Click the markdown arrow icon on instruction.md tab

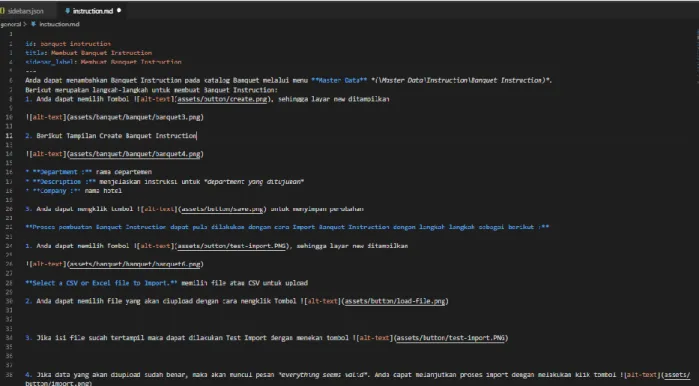67,11
